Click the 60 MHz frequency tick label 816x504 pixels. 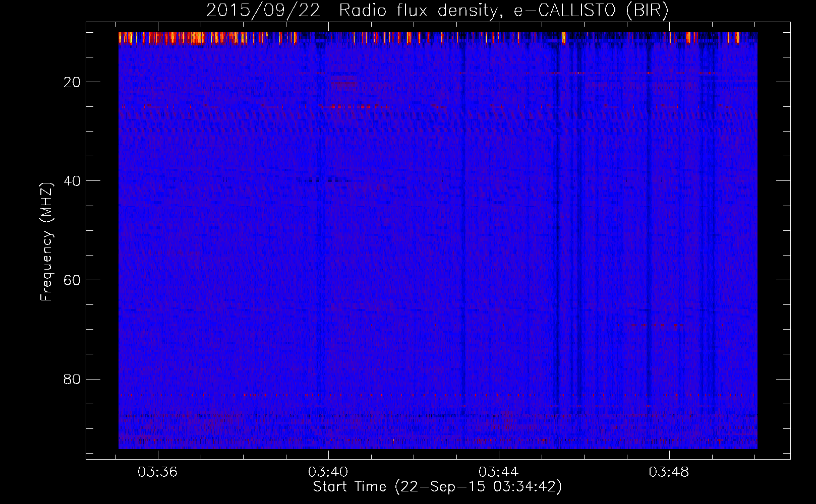[72, 280]
